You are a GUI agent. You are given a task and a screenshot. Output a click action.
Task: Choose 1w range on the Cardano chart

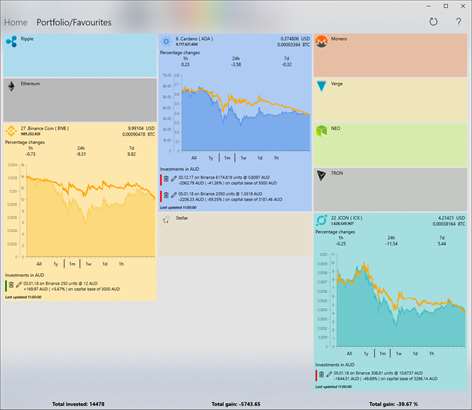(x=243, y=158)
